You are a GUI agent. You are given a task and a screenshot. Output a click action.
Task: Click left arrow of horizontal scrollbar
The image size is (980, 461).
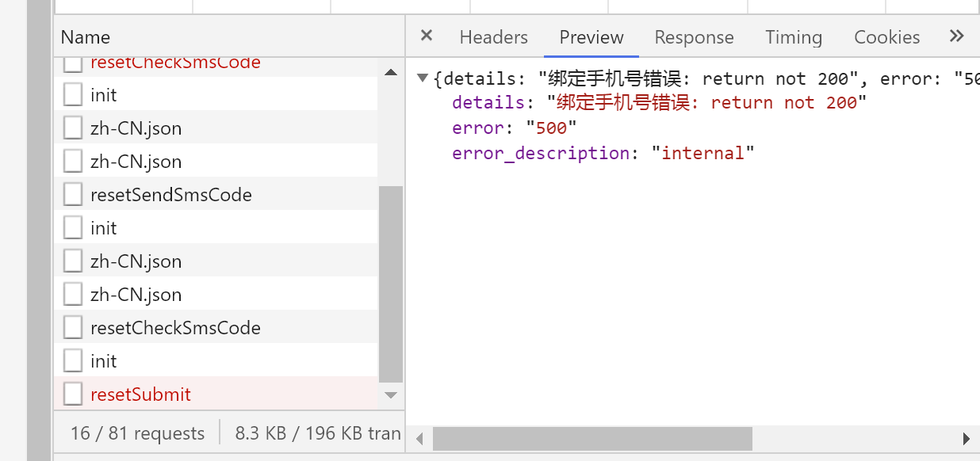click(419, 438)
